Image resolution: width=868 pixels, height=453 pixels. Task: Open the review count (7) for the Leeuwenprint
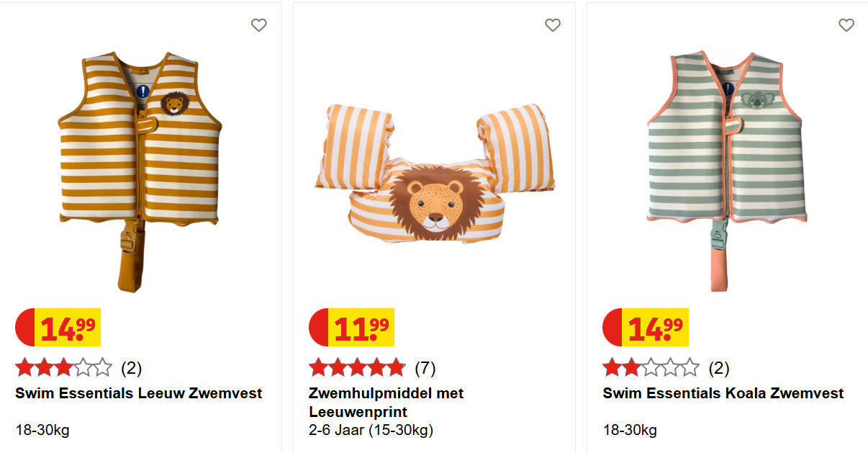[x=427, y=367]
